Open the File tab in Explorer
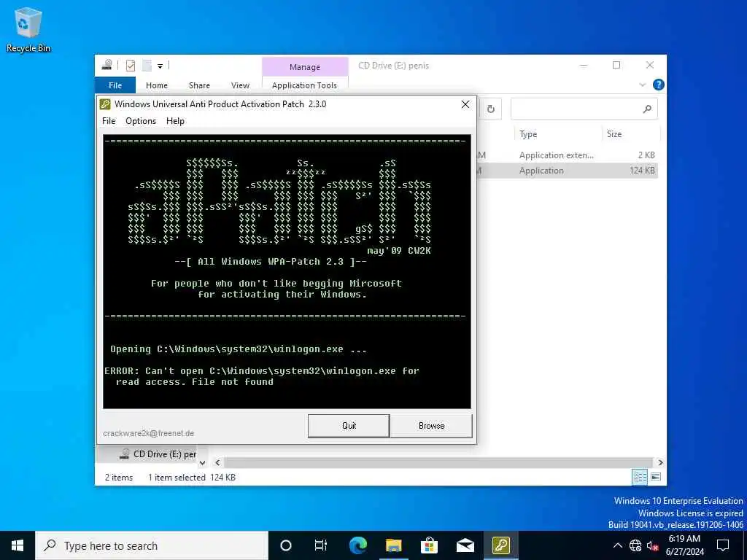The height and width of the screenshot is (560, 747). (115, 85)
